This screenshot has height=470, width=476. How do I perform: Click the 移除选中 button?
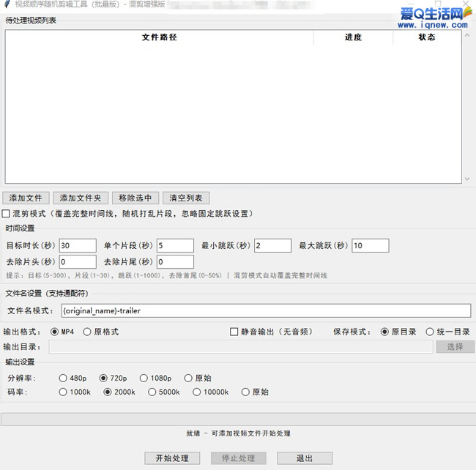coord(135,198)
